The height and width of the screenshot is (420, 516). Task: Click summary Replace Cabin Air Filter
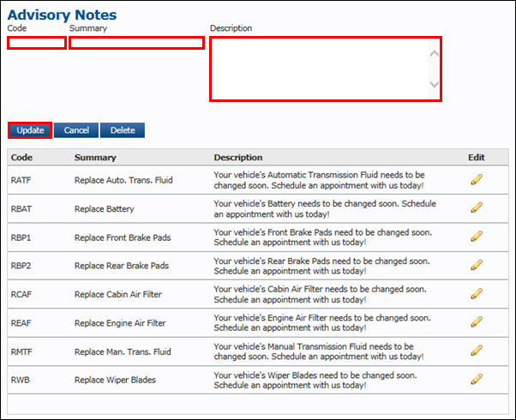(117, 294)
